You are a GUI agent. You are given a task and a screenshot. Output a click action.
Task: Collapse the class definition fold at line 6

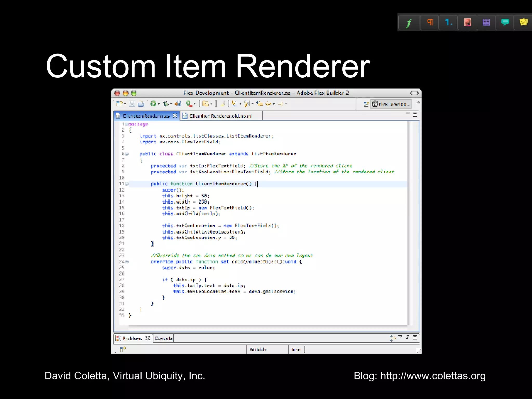(127, 154)
